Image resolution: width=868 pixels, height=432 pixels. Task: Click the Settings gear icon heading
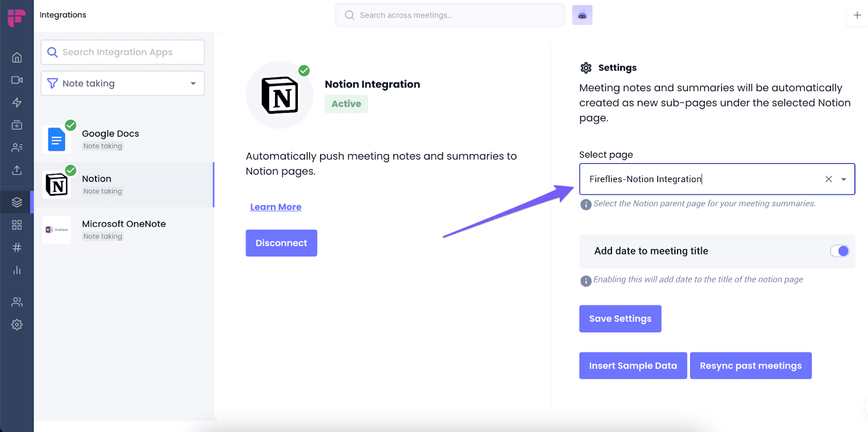coord(586,68)
